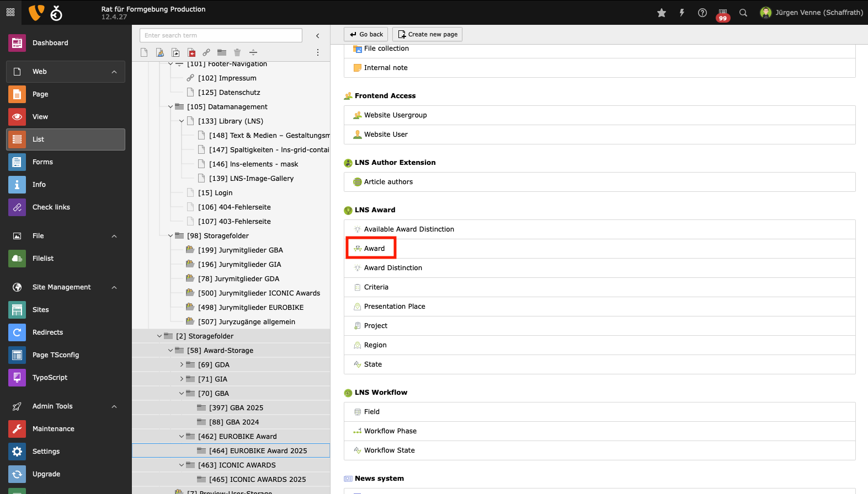868x494 pixels.
Task: Collapse the Web module group
Action: (x=114, y=72)
